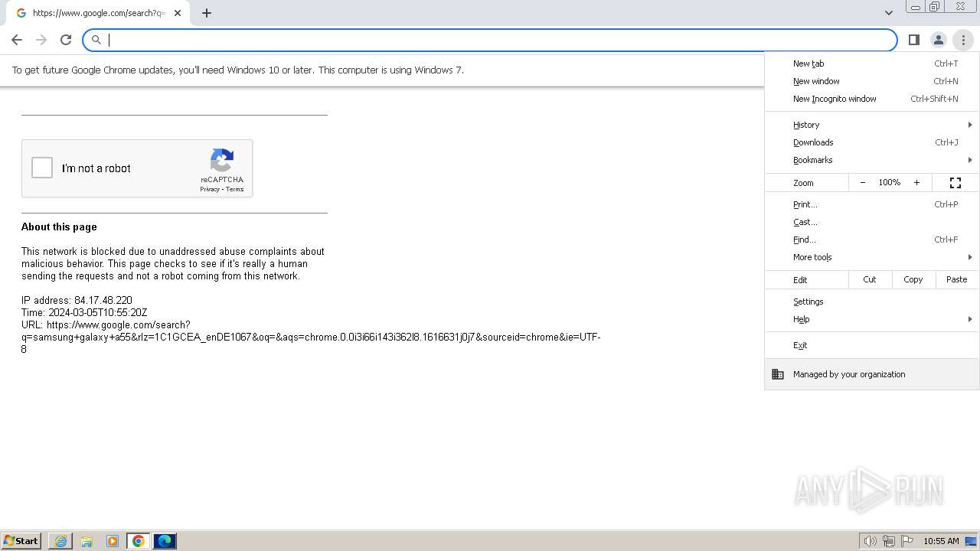Decrease zoom with minus button

[863, 182]
